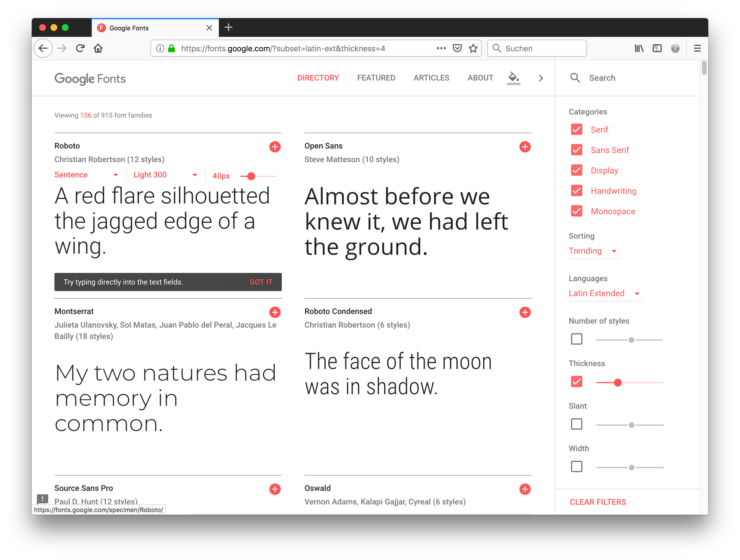Click the green padlock security icon
The width and height of the screenshot is (740, 560).
(x=172, y=48)
